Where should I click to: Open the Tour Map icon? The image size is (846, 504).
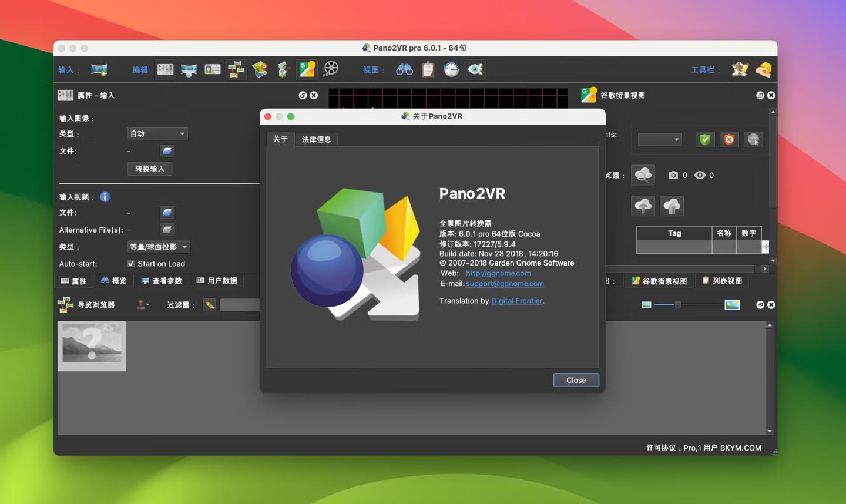pyautogui.click(x=260, y=69)
